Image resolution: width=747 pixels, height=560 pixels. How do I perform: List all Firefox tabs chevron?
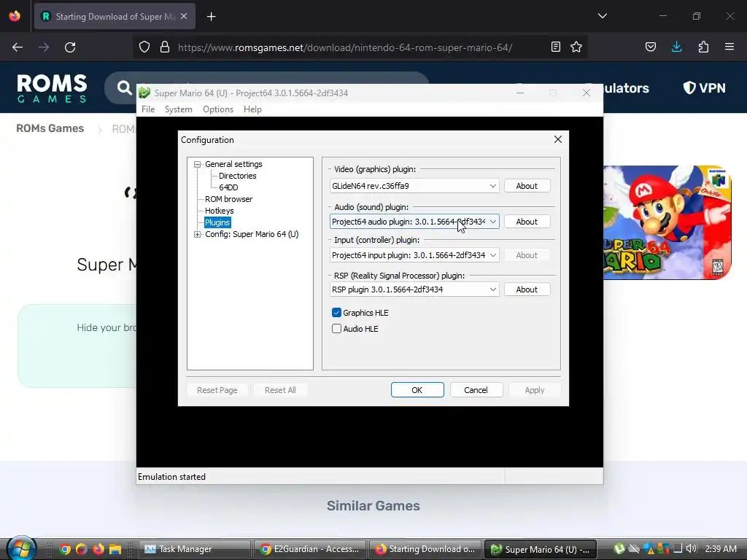pos(603,16)
